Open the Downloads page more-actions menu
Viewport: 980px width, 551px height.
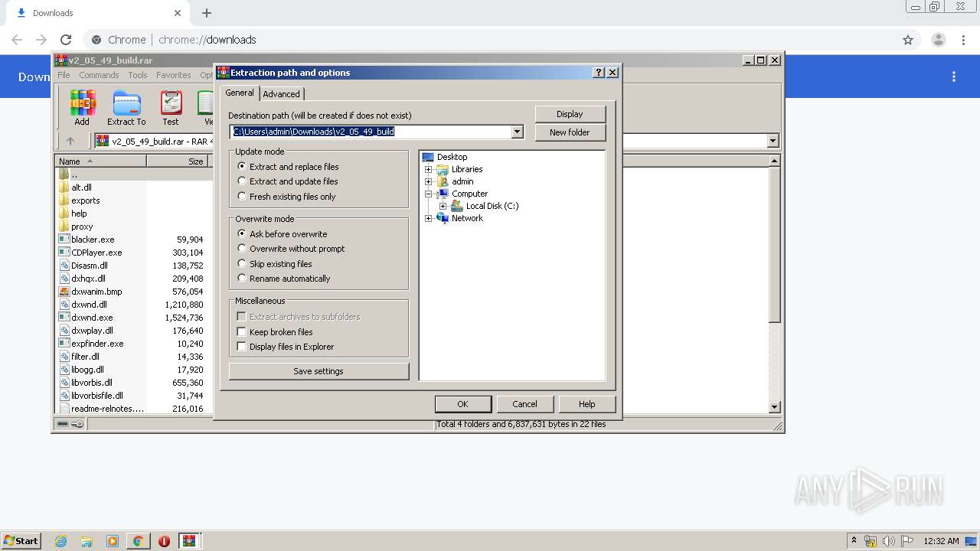coord(954,77)
